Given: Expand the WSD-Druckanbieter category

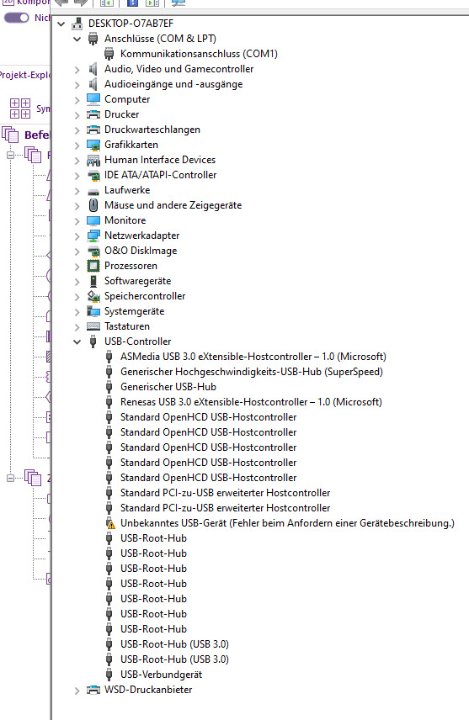Looking at the screenshot, I should pos(77,690).
